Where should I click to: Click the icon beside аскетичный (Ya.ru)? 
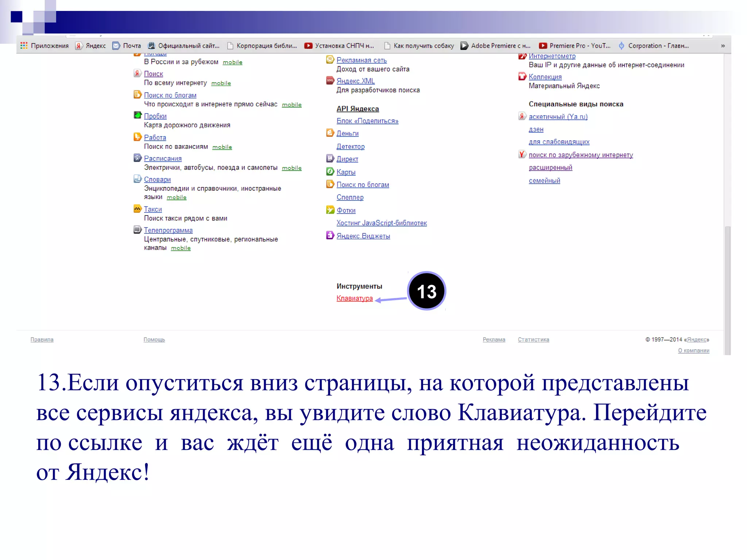[x=522, y=116]
